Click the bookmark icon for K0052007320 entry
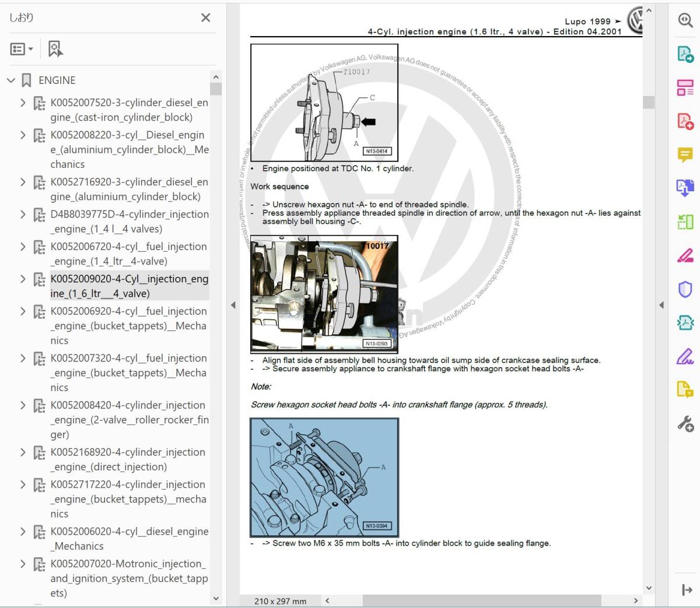 (39, 359)
